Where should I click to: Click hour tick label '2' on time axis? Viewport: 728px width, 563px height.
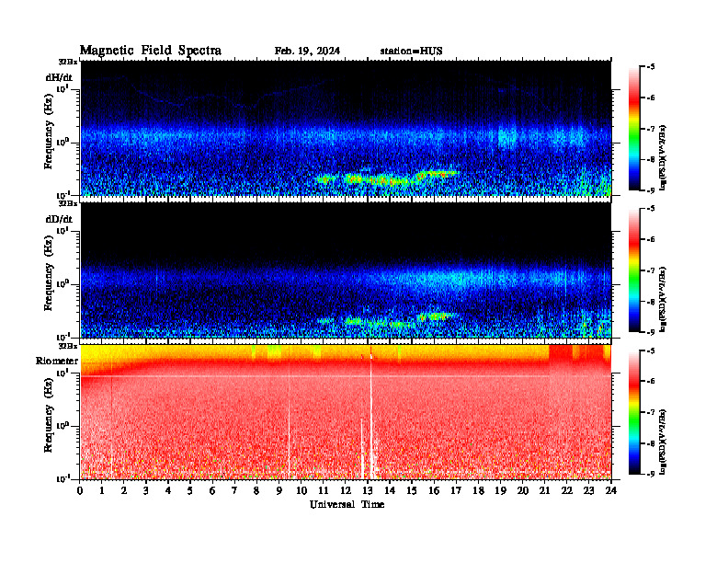tap(124, 490)
